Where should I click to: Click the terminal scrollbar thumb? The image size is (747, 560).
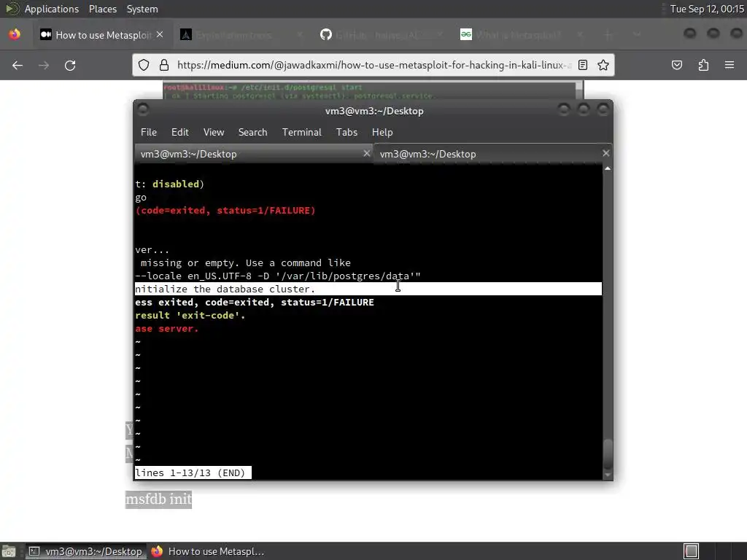pyautogui.click(x=608, y=454)
